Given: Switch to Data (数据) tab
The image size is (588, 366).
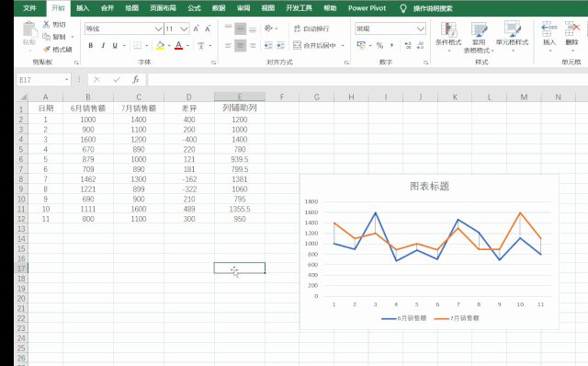Looking at the screenshot, I should click(219, 8).
